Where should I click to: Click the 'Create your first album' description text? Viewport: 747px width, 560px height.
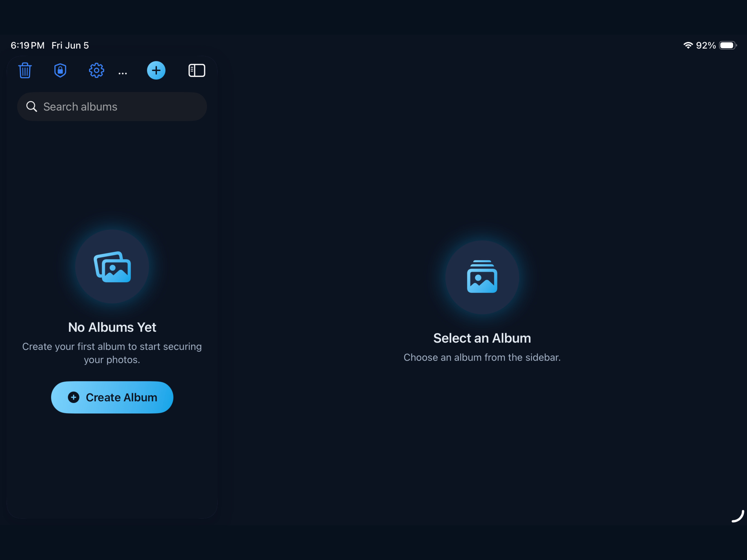pos(112,353)
